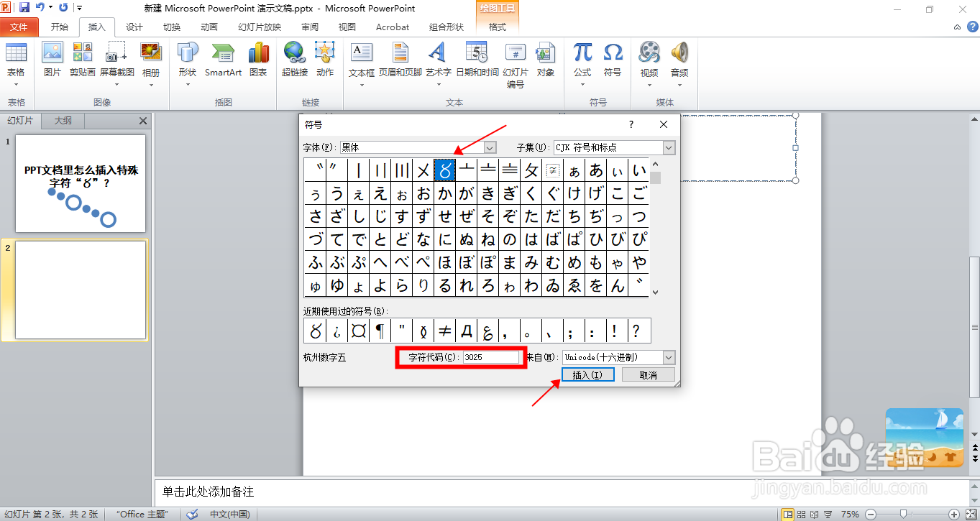
Task: Switch side pane to 大纲 Outline tab
Action: (63, 121)
